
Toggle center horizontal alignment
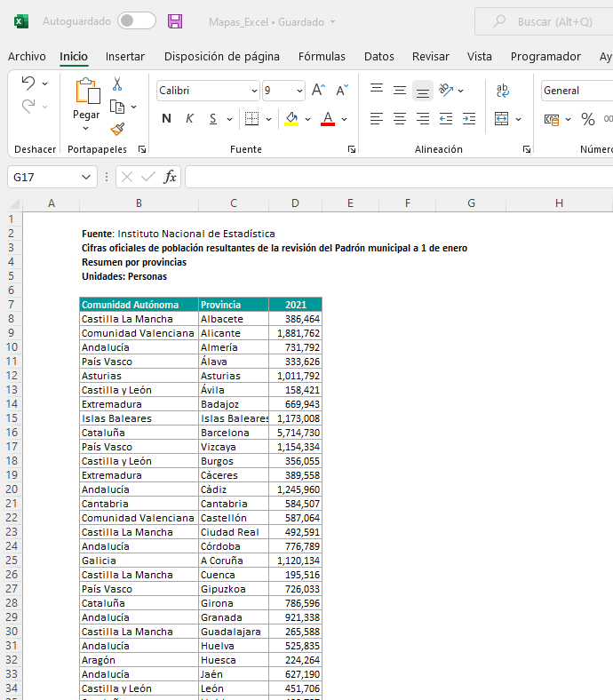(x=400, y=119)
